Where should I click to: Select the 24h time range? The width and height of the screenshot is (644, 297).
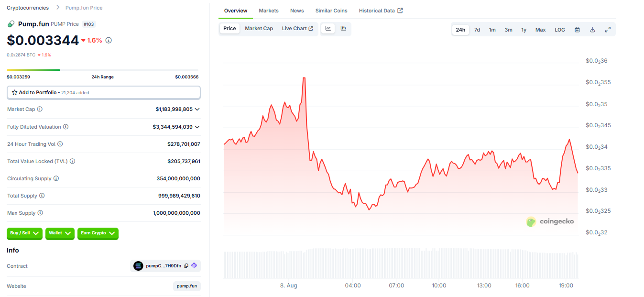tap(460, 30)
